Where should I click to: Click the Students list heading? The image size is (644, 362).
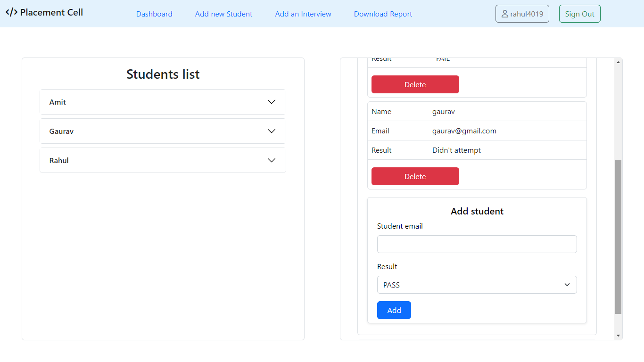pyautogui.click(x=163, y=74)
